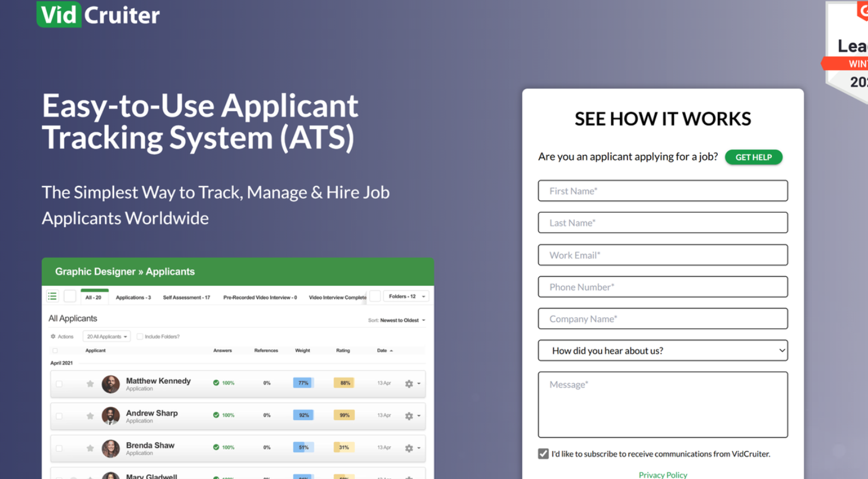Click the Rating column header
This screenshot has height=479, width=868.
click(x=343, y=351)
